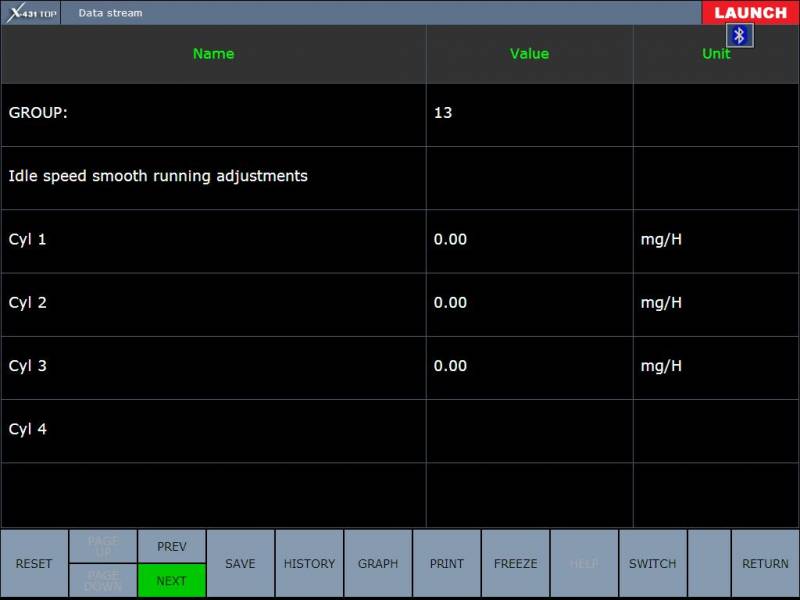Select the Cyl 1 row
This screenshot has width=800, height=600.
click(x=213, y=240)
